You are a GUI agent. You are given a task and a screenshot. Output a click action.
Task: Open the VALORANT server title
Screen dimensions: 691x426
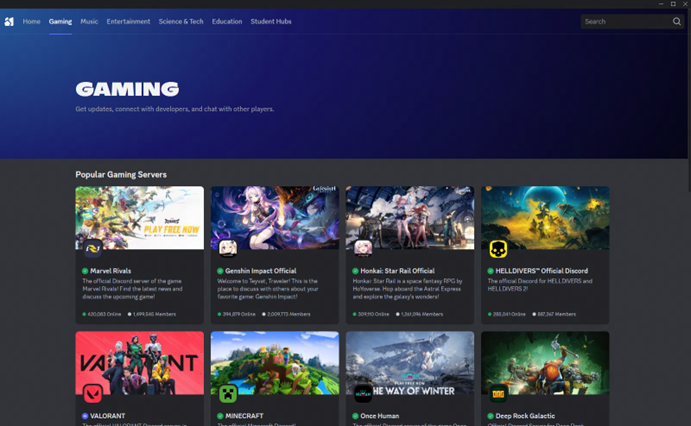108,416
